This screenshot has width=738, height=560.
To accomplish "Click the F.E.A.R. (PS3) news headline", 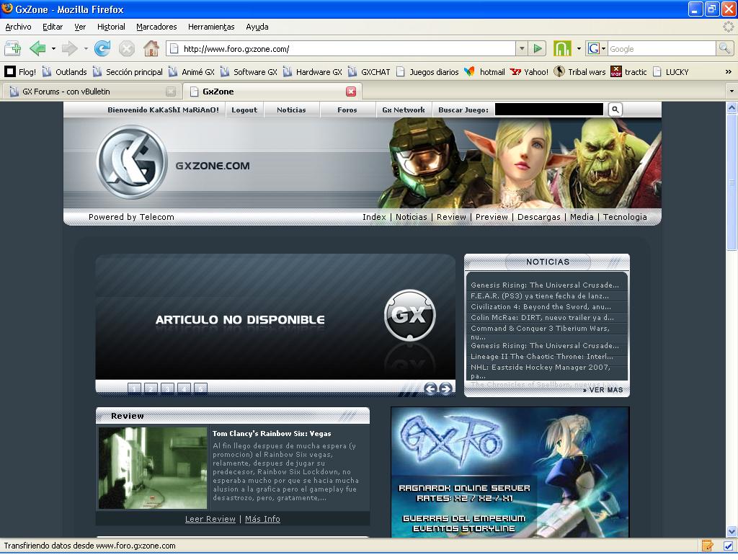I will click(540, 296).
